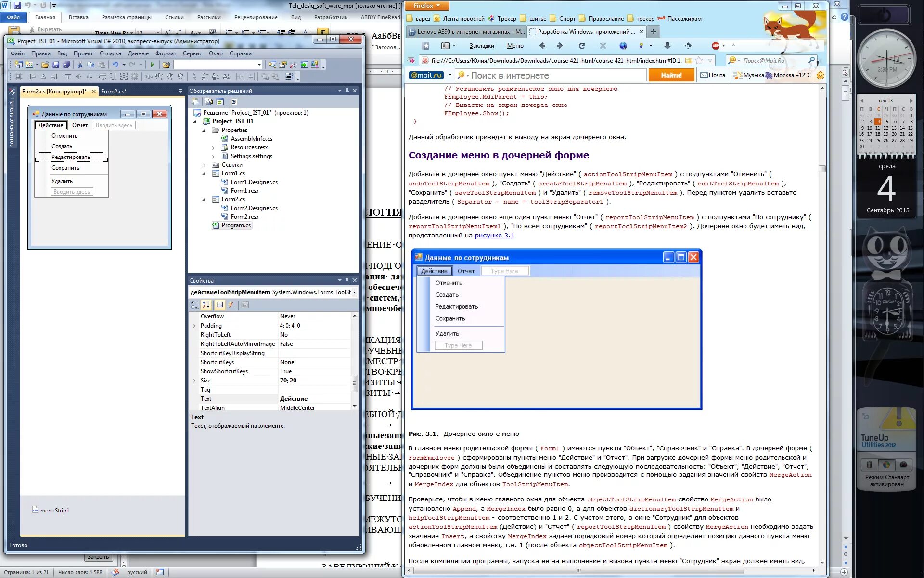
Task: Click the Save All toolbar icon
Action: tap(66, 65)
